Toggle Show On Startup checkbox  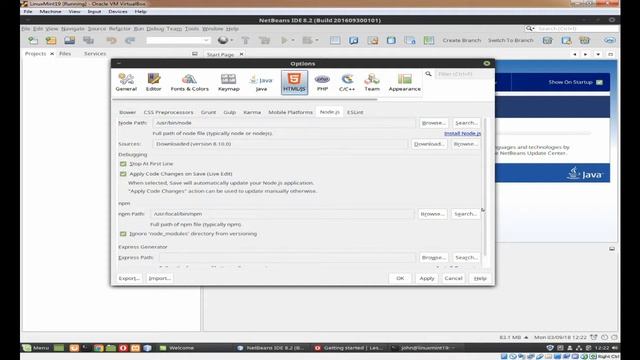pos(599,82)
